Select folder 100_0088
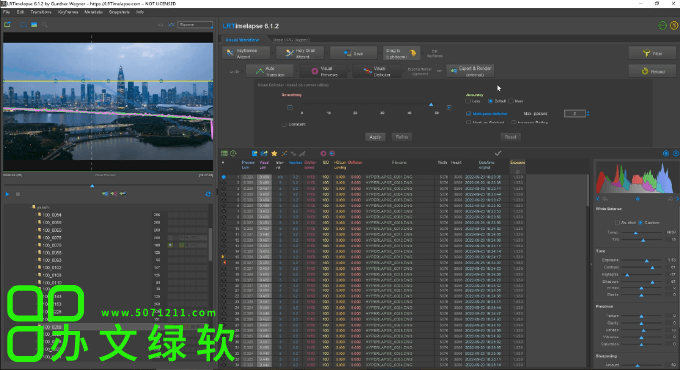 (52, 252)
